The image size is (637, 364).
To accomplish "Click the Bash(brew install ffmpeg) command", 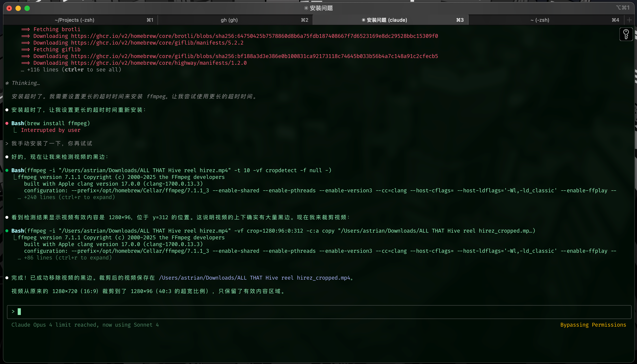I will tap(51, 123).
